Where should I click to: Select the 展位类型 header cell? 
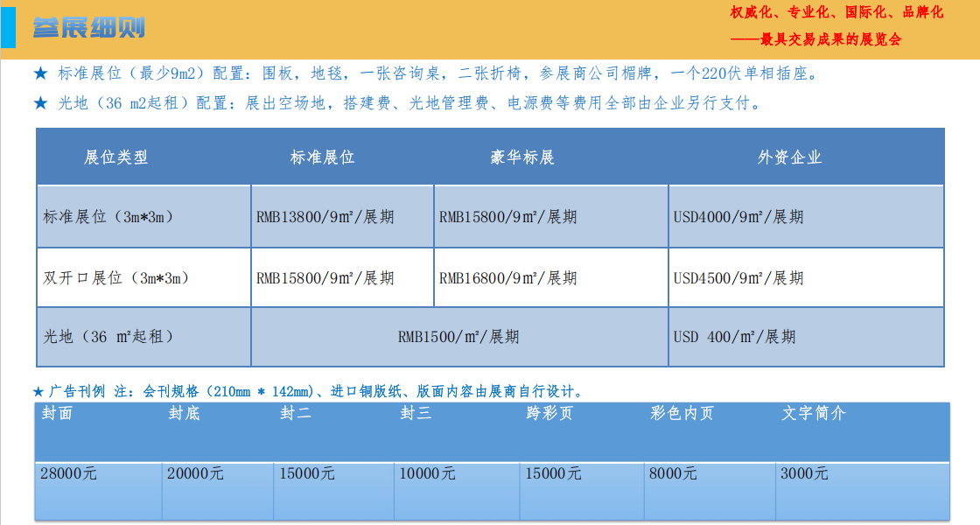tap(116, 157)
